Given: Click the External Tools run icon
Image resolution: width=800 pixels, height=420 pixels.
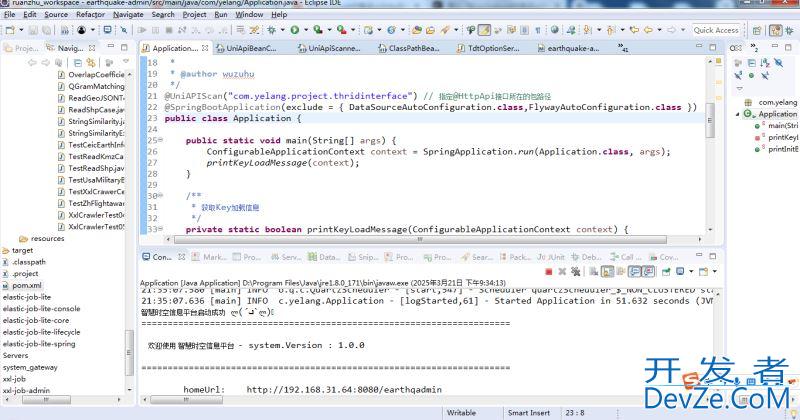Looking at the screenshot, I should click(341, 30).
